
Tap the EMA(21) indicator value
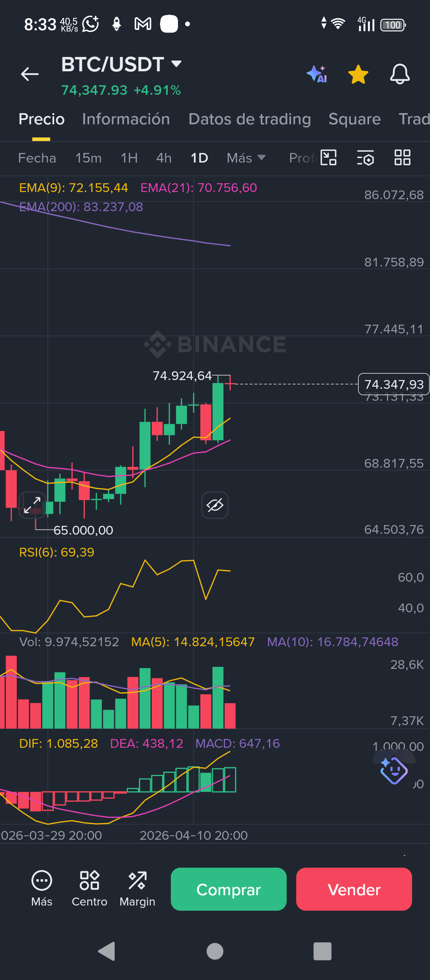pyautogui.click(x=199, y=188)
